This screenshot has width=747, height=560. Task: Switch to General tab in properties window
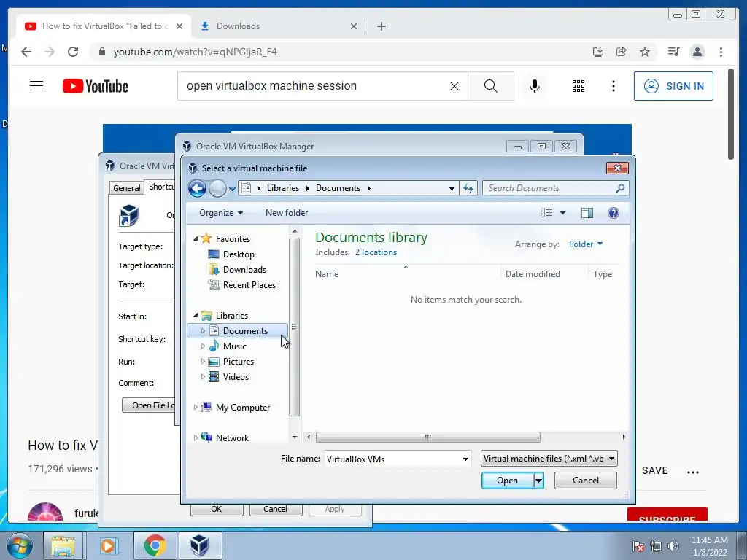127,188
